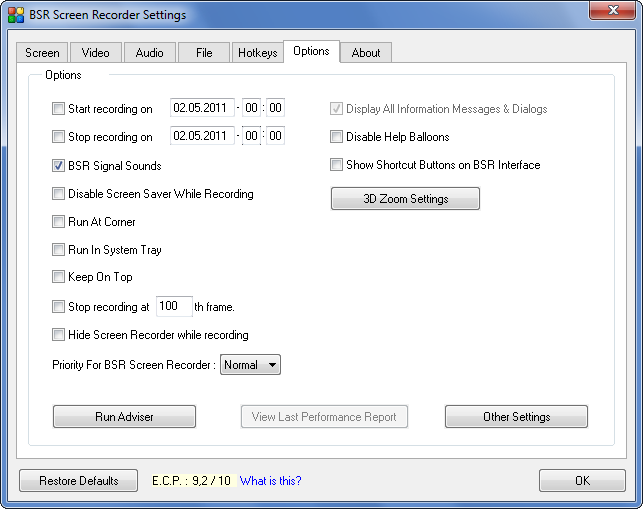
Task: Check the Run At Corner option
Action: (x=58, y=221)
